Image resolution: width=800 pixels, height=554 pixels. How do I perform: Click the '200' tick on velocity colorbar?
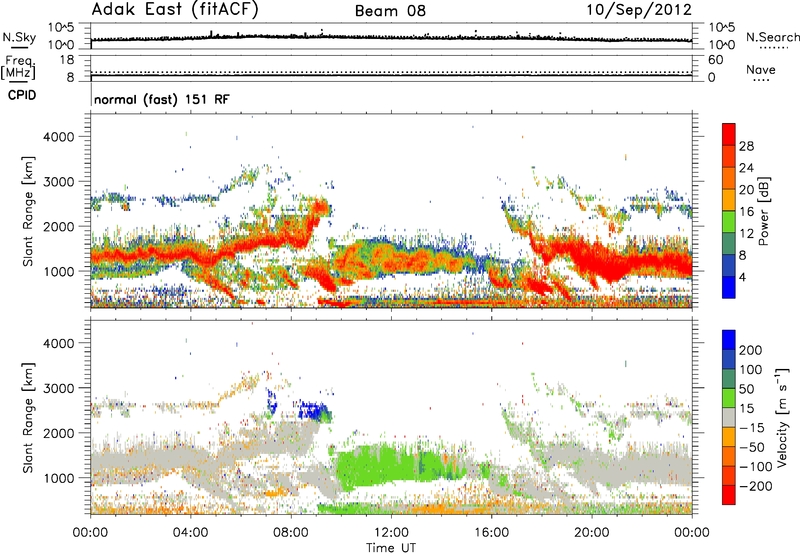[x=751, y=350]
